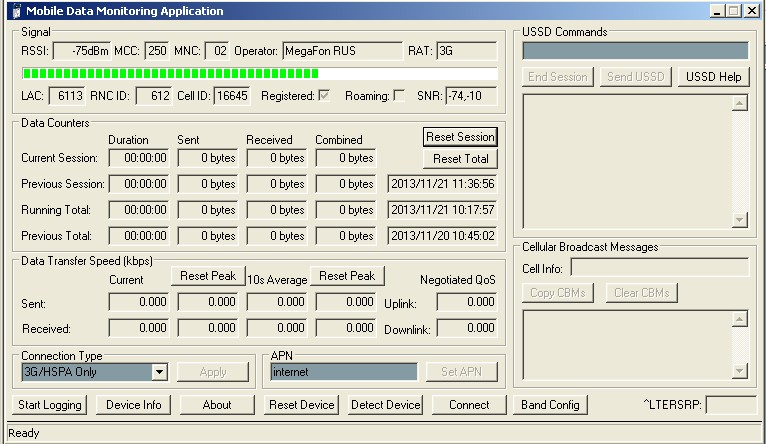Click Previous Total timestamp 2013/11/20 10:45:02
The height and width of the screenshot is (444, 766).
tap(443, 235)
